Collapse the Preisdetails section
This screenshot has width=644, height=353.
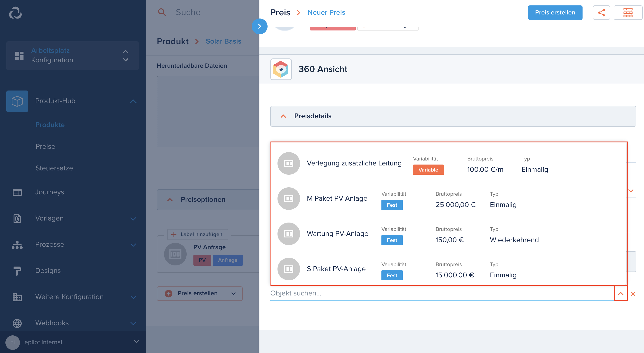point(283,116)
